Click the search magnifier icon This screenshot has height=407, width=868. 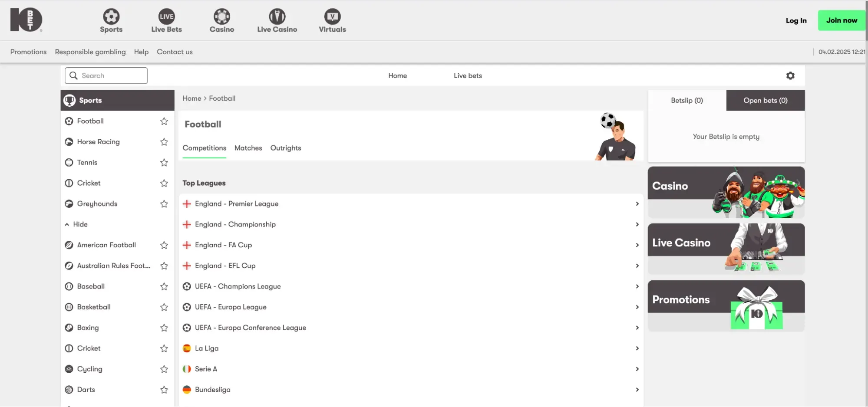(73, 75)
